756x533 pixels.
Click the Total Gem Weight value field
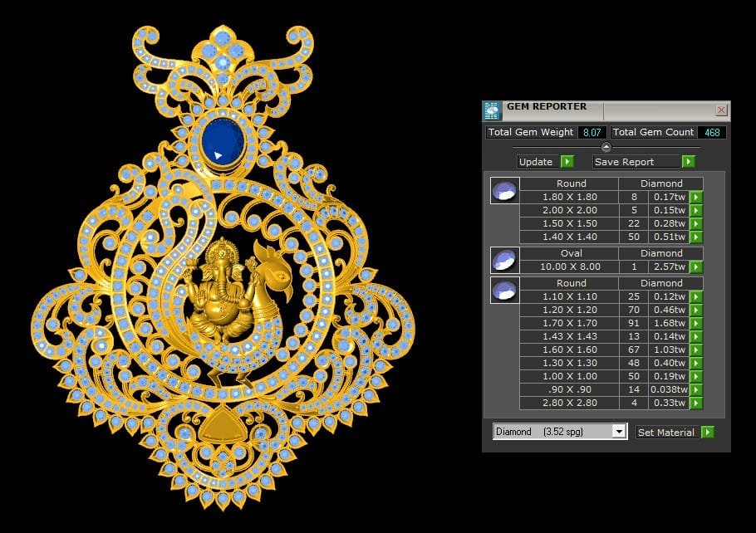pyautogui.click(x=592, y=133)
